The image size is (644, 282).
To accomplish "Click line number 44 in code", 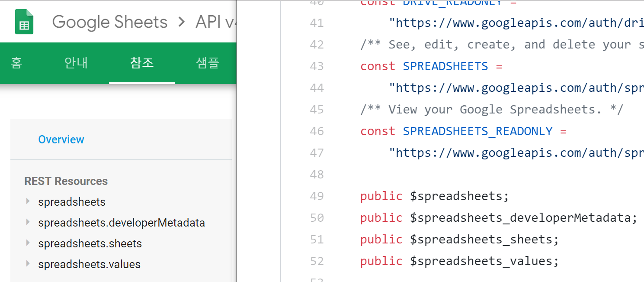I will tap(317, 88).
